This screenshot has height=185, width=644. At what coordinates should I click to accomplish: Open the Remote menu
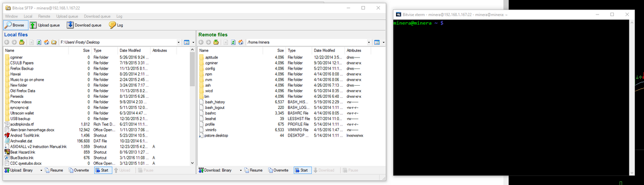(x=44, y=16)
